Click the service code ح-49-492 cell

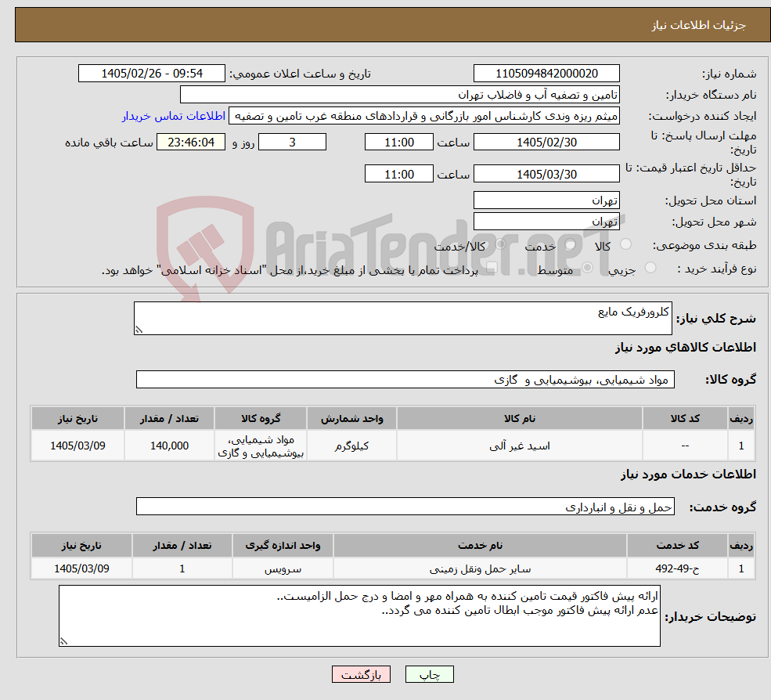tap(677, 568)
